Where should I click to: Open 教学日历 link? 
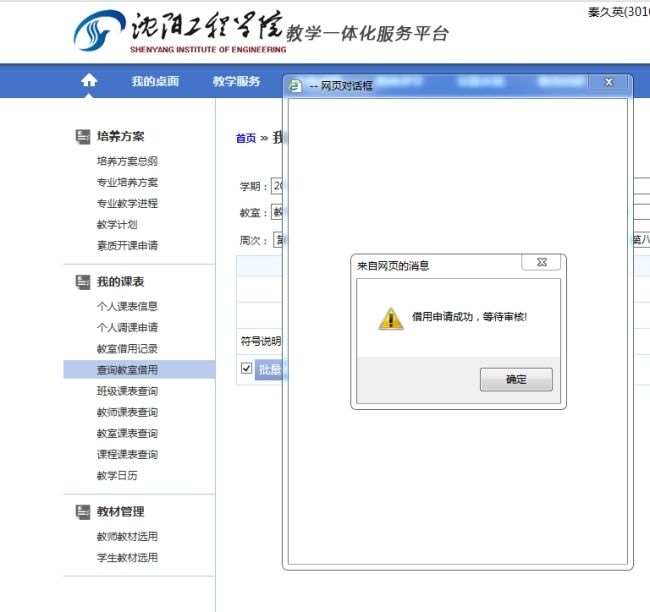pos(117,476)
